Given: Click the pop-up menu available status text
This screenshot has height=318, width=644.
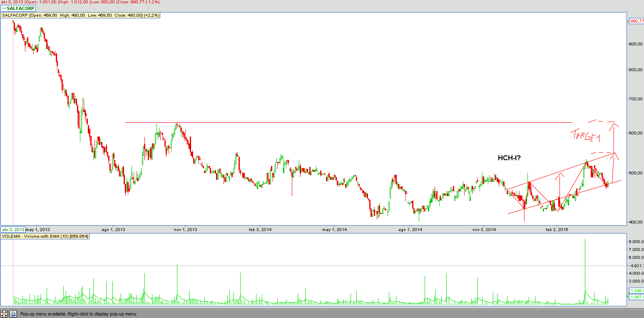Looking at the screenshot, I should (x=79, y=314).
